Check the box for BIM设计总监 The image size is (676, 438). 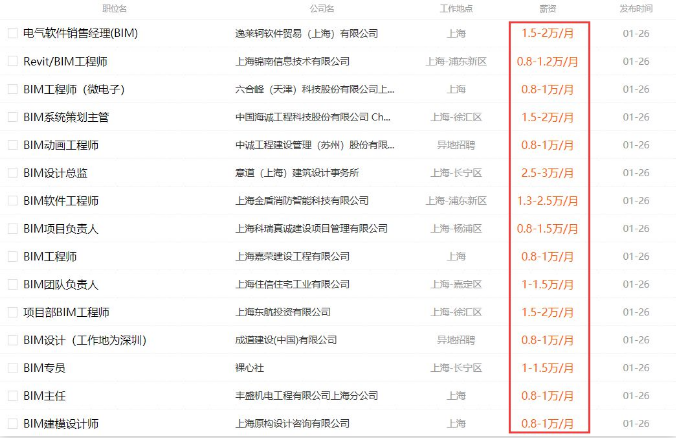click(x=13, y=173)
